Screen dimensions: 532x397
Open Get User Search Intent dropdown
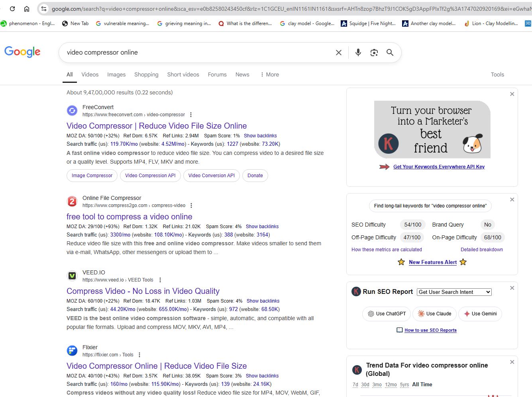tap(454, 292)
